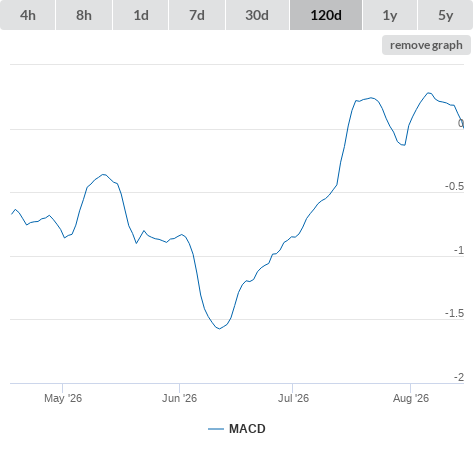Click the MACD line's highest peak in August
The height and width of the screenshot is (455, 474).
pos(429,93)
